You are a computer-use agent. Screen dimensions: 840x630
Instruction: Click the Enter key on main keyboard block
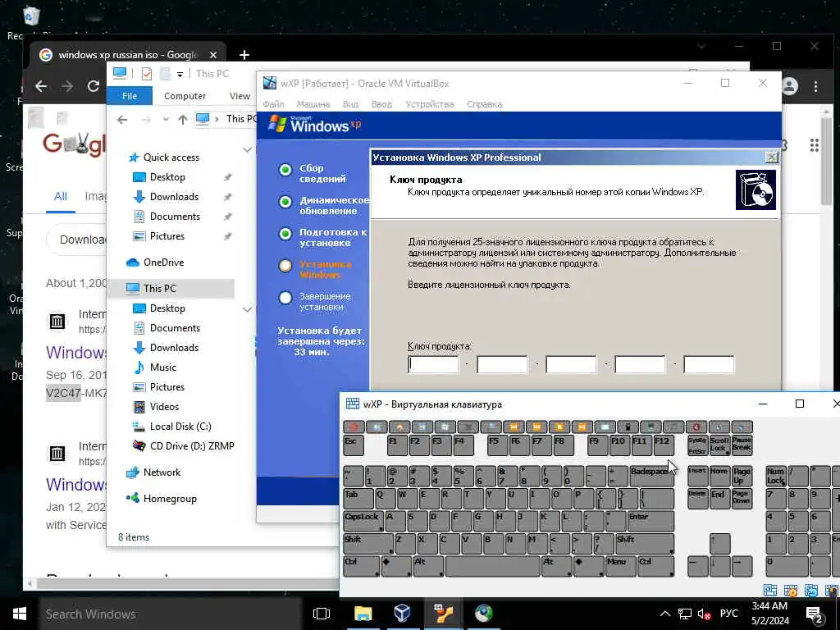pos(651,521)
